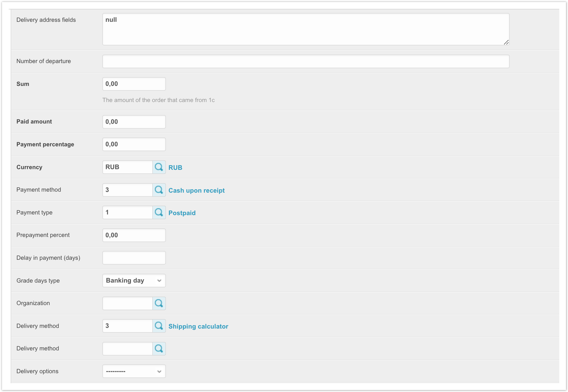
Task: Click magnifier icon beside Shipping calculator link
Action: [159, 326]
